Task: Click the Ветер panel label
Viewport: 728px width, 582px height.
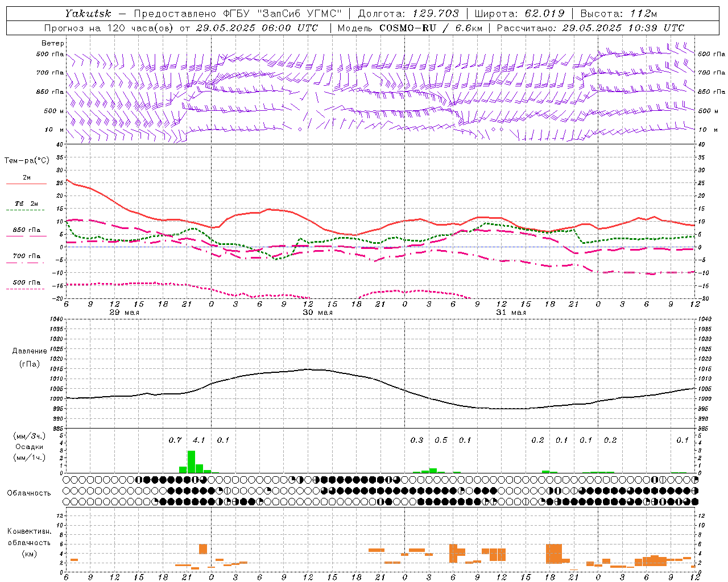Action: [x=53, y=43]
